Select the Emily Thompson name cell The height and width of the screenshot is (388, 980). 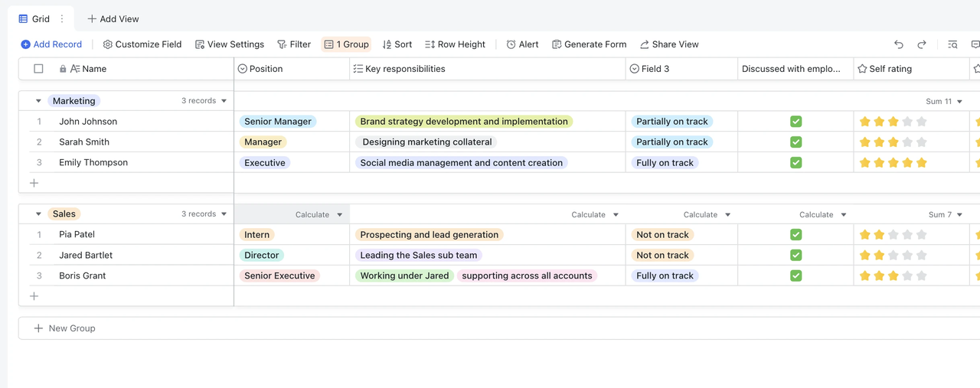pyautogui.click(x=126, y=163)
